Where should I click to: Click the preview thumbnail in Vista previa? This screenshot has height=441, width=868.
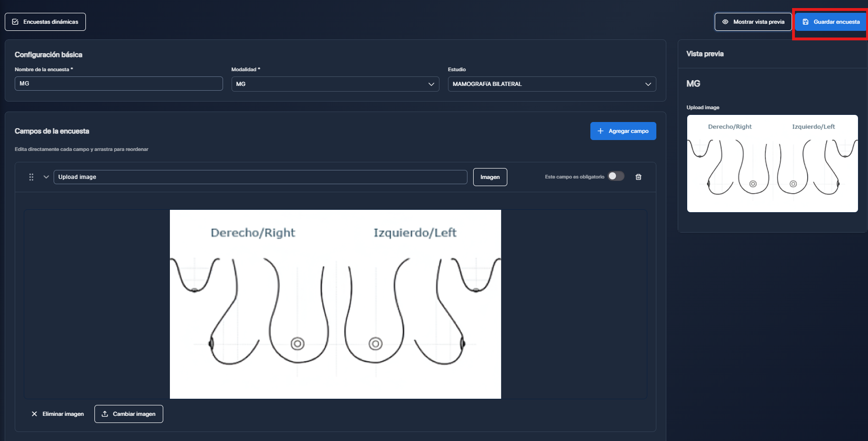click(x=772, y=163)
